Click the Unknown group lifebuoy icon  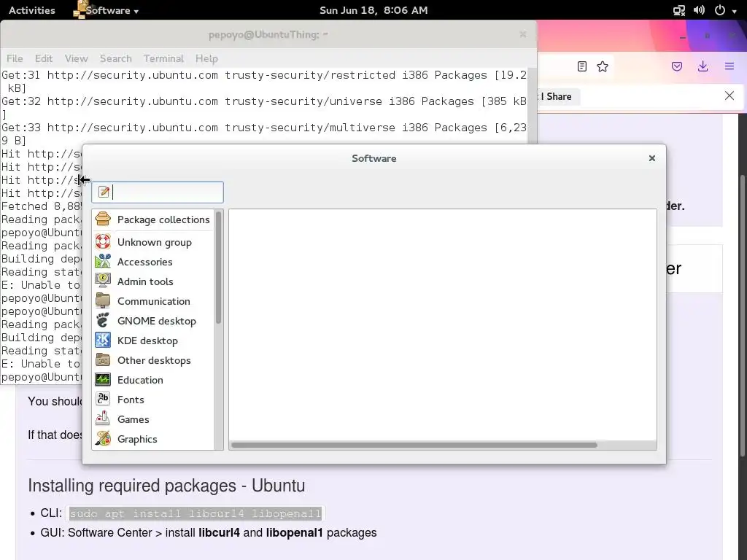tap(103, 242)
